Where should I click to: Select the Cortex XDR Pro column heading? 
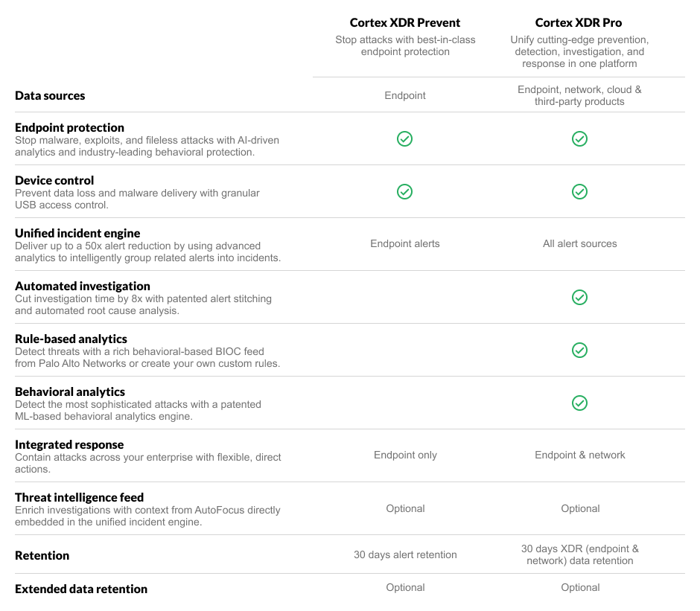[579, 23]
